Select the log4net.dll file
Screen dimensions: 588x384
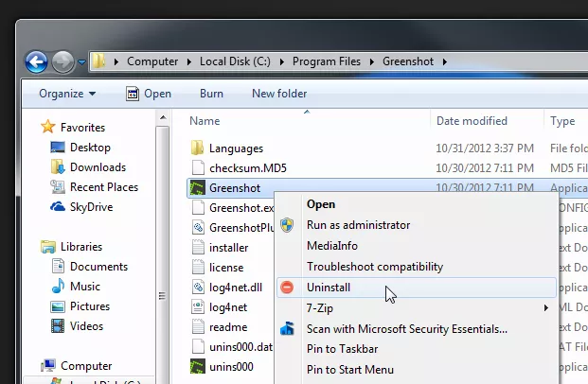click(236, 288)
